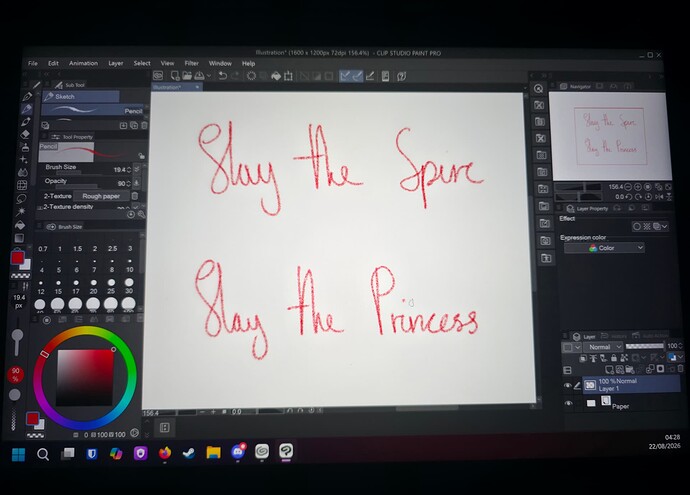Open Steam from the taskbar

click(189, 453)
